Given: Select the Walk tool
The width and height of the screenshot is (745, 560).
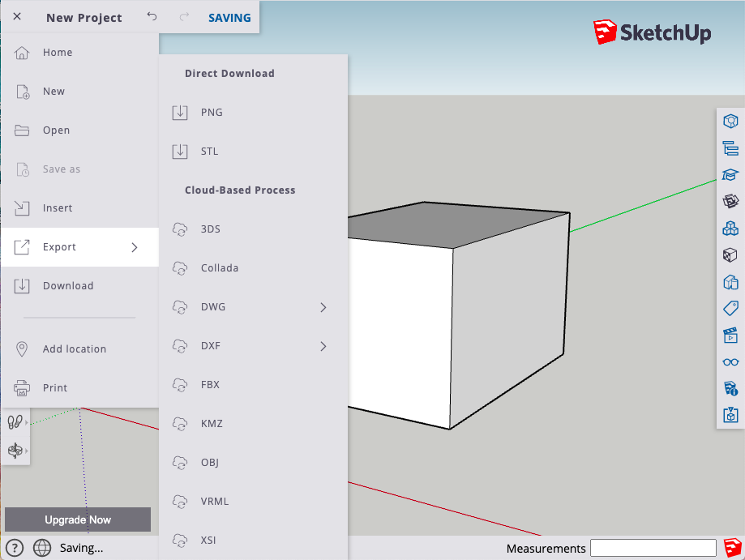Looking at the screenshot, I should (x=14, y=421).
